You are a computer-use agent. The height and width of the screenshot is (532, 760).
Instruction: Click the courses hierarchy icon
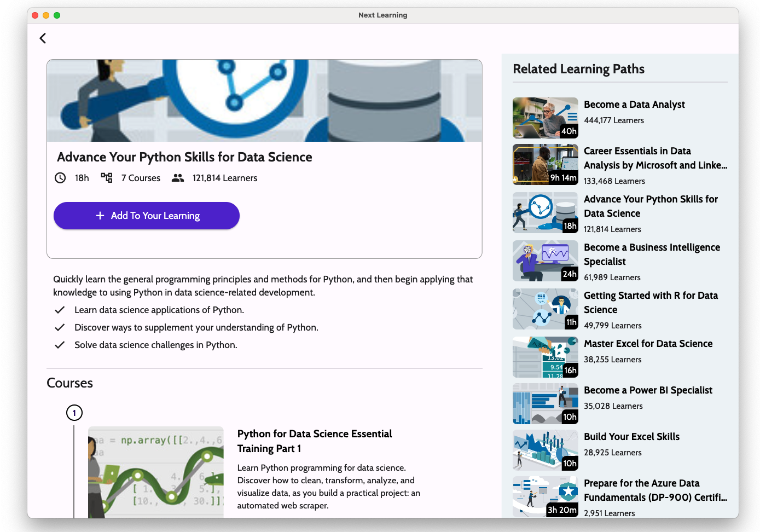coord(107,178)
